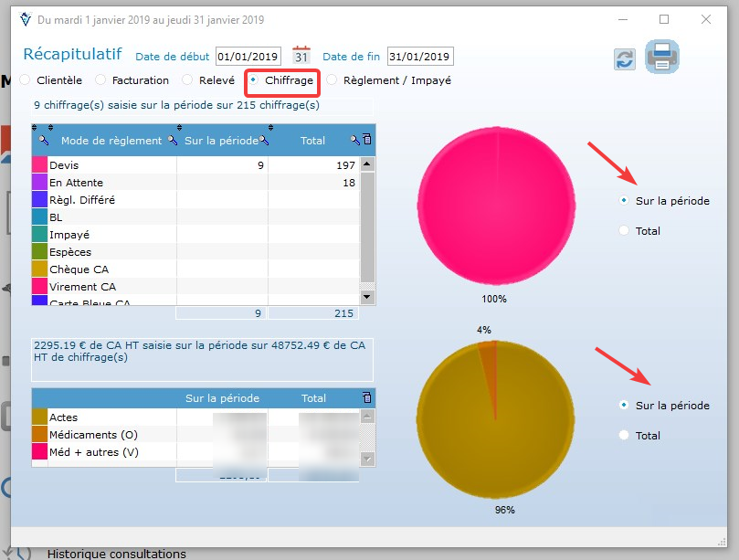The width and height of the screenshot is (739, 560).
Task: Click the Date de fin field
Action: pos(420,56)
